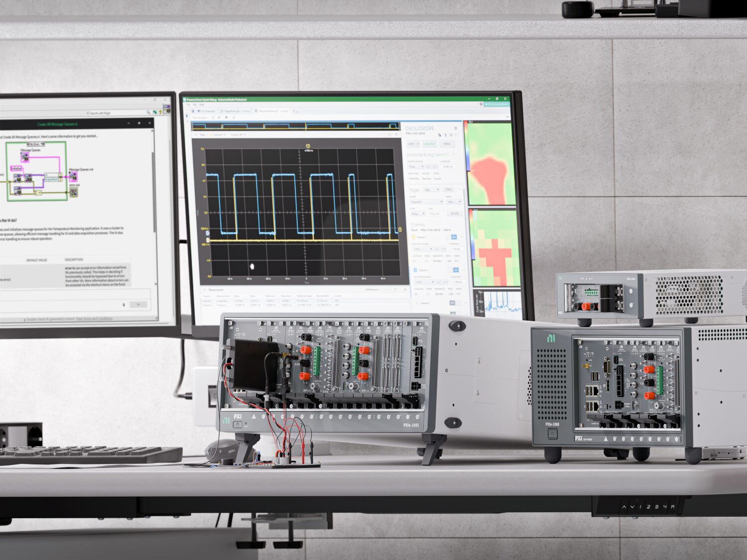Click the Channel 0 yellow color swatch
The image size is (747, 560).
tap(413, 237)
